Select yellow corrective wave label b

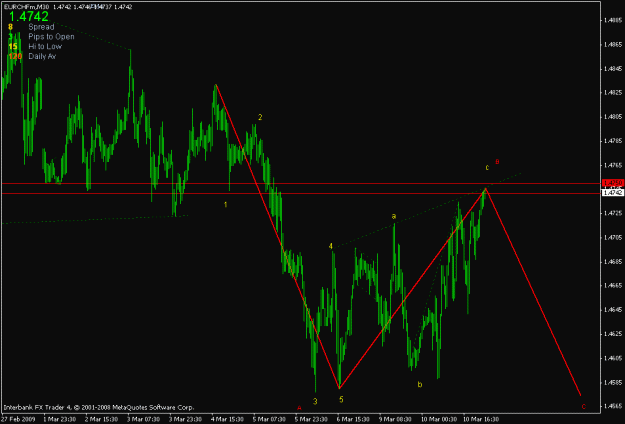(420, 385)
